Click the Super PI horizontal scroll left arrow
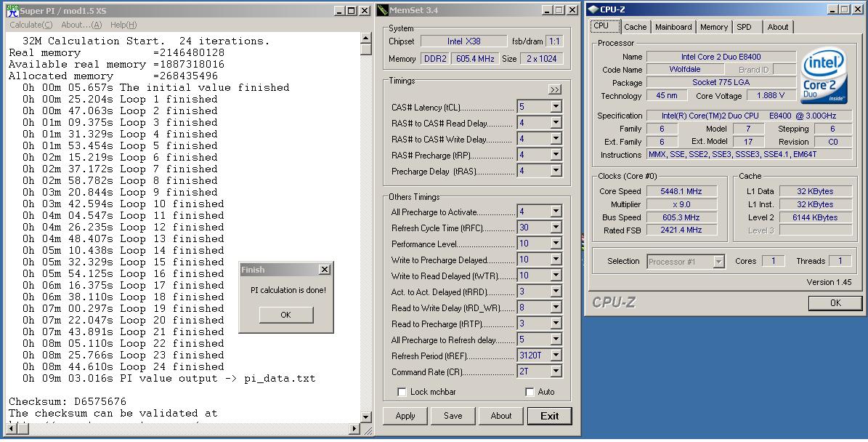Viewport: 868px width, 442px height. point(10,429)
